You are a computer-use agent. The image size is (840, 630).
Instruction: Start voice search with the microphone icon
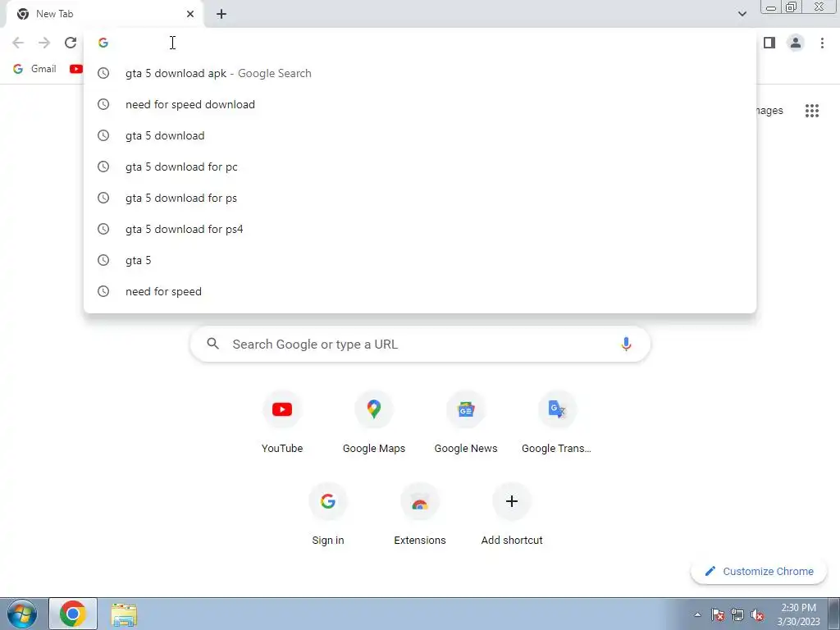(626, 344)
